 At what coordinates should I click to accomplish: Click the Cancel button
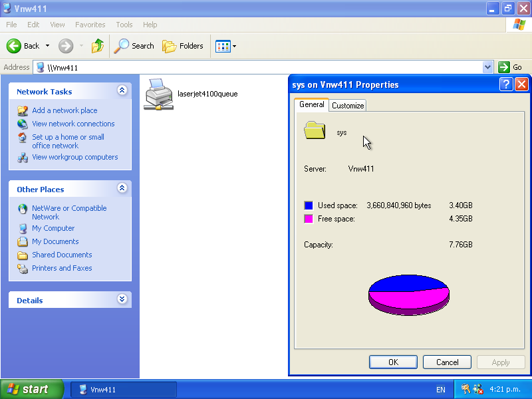(x=447, y=362)
